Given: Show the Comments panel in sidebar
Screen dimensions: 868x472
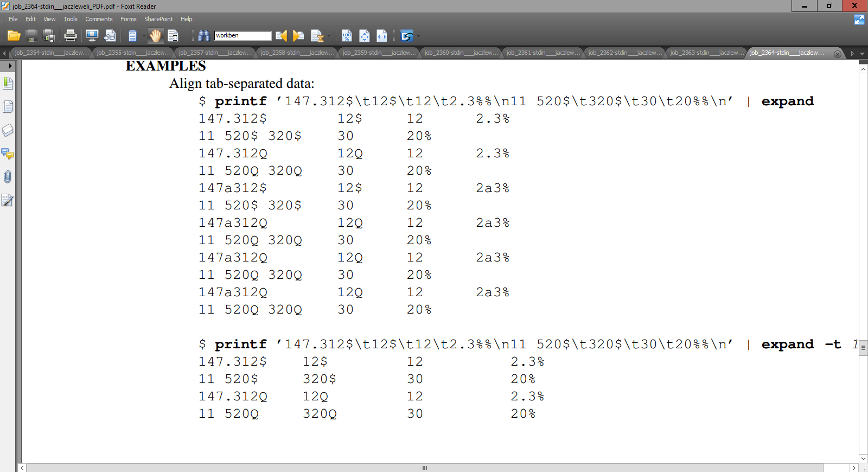Looking at the screenshot, I should click(8, 154).
